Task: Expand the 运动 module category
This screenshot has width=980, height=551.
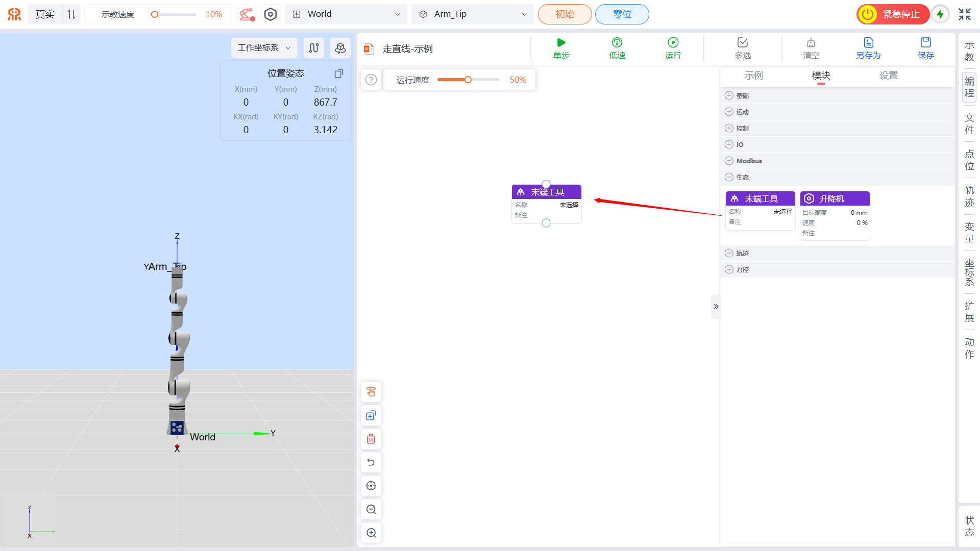Action: [742, 112]
